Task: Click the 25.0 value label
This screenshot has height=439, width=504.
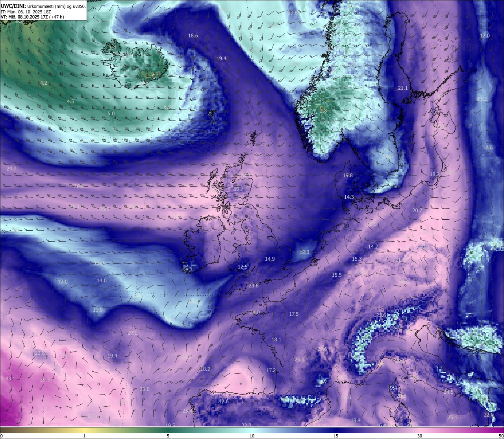Action: click(299, 360)
